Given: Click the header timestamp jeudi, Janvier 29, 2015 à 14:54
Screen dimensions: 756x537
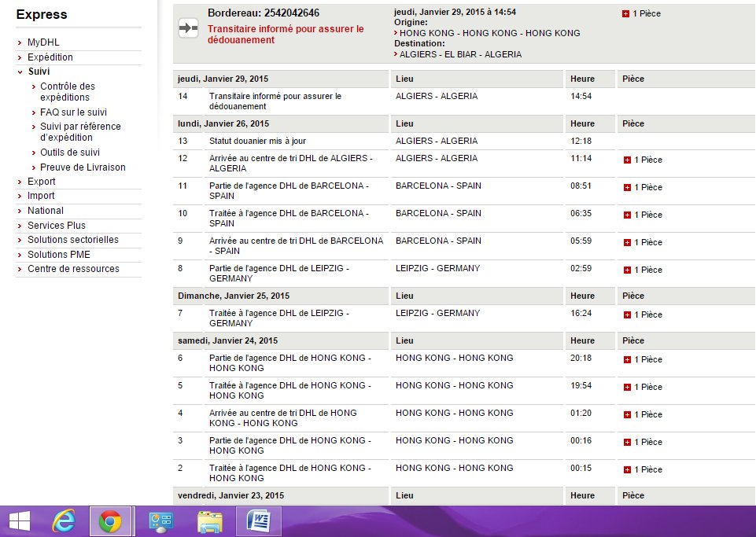Looking at the screenshot, I should coord(455,12).
